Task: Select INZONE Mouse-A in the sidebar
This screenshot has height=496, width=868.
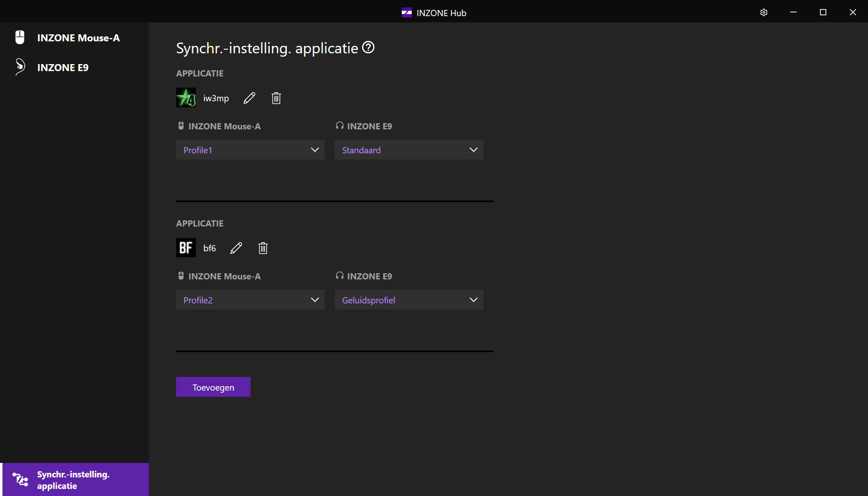Action: pyautogui.click(x=78, y=38)
